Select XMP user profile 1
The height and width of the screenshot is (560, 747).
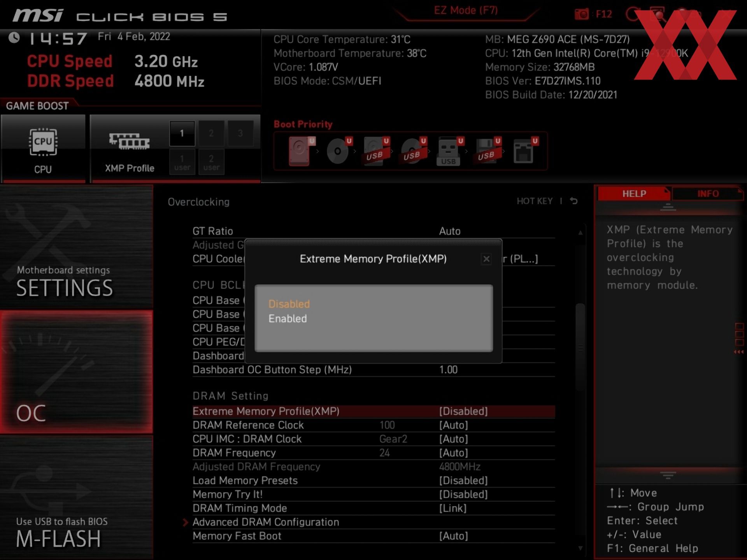point(182,162)
